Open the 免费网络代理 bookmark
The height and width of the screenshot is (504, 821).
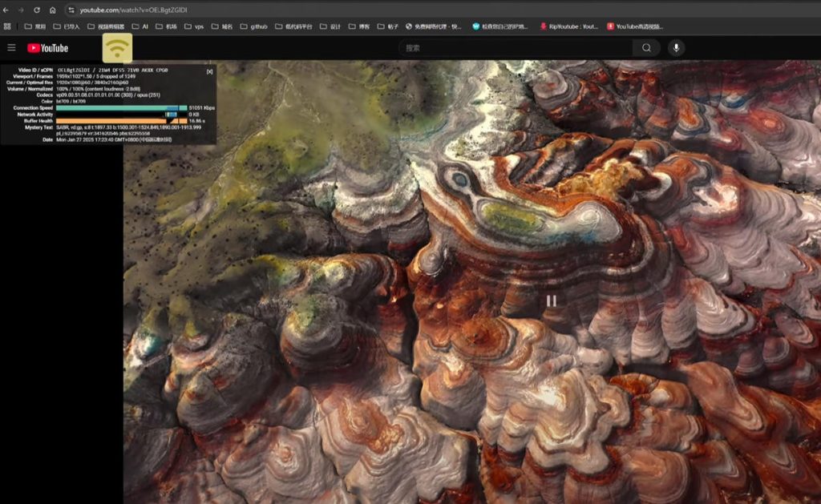(x=434, y=26)
